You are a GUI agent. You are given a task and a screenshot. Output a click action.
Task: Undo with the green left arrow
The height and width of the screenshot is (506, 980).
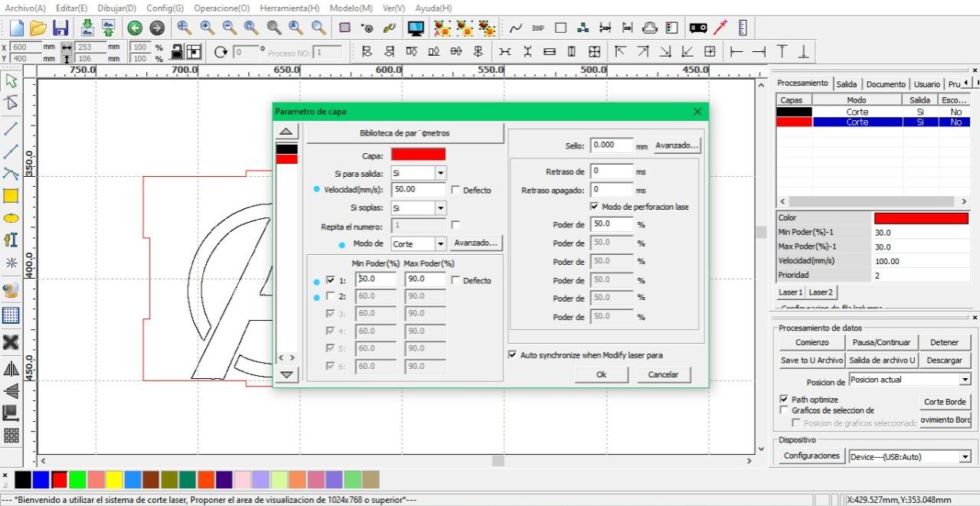(135, 28)
